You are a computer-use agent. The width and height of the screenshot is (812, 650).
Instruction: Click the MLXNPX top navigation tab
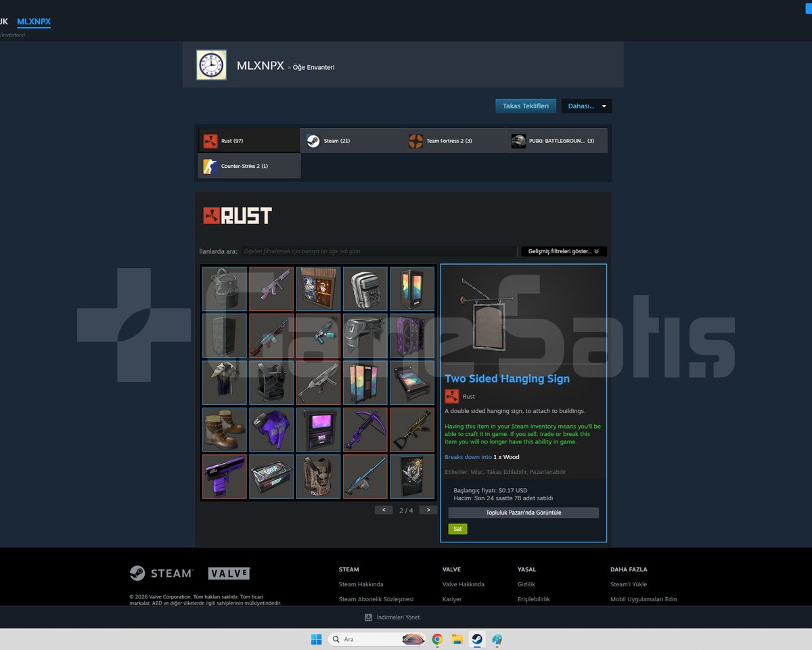click(34, 22)
